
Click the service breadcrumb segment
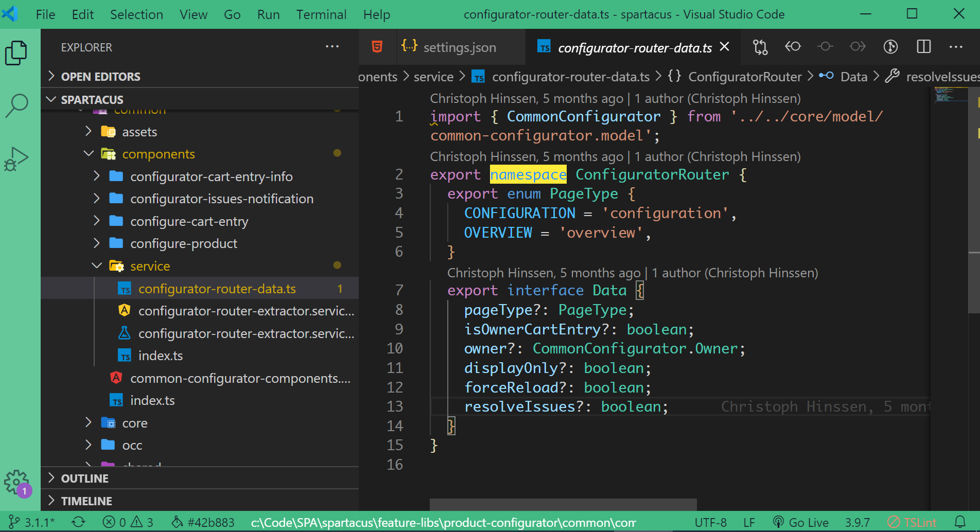tap(433, 77)
